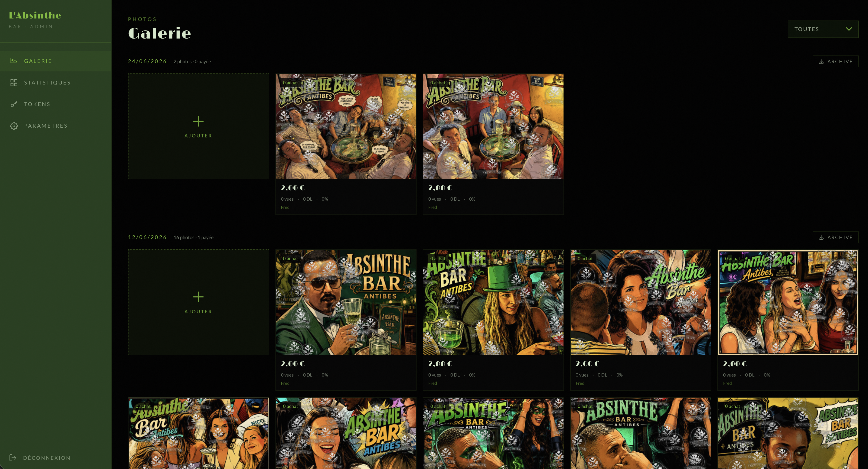The image size is (868, 469).
Task: Click 2,00 € price under green suit photo
Action: click(292, 364)
